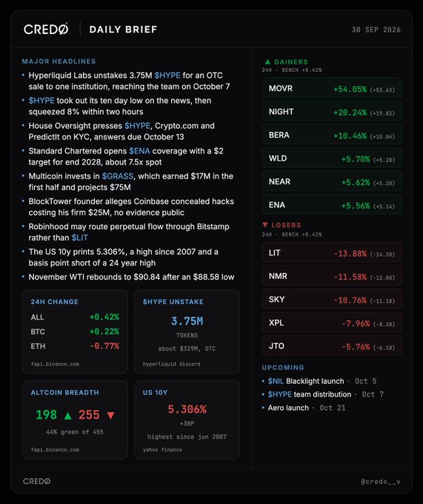
Task: Click the DAILY BRIEF title
Action: point(123,30)
